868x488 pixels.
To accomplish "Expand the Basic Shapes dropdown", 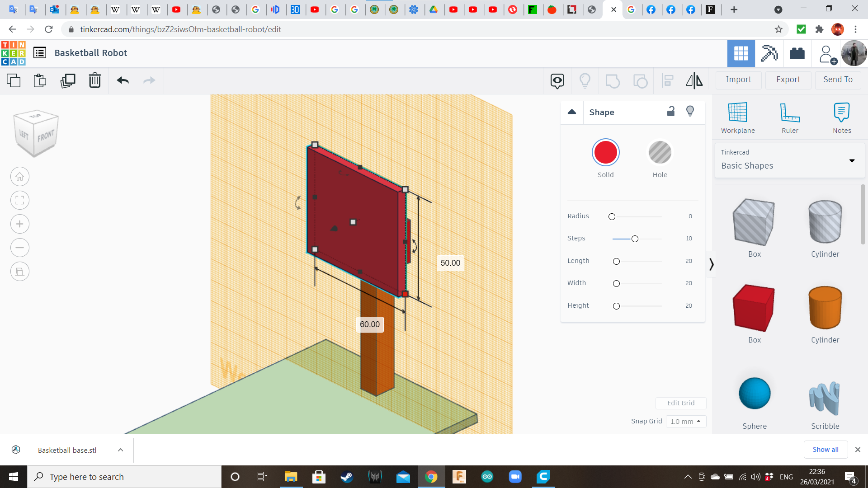I will [852, 160].
